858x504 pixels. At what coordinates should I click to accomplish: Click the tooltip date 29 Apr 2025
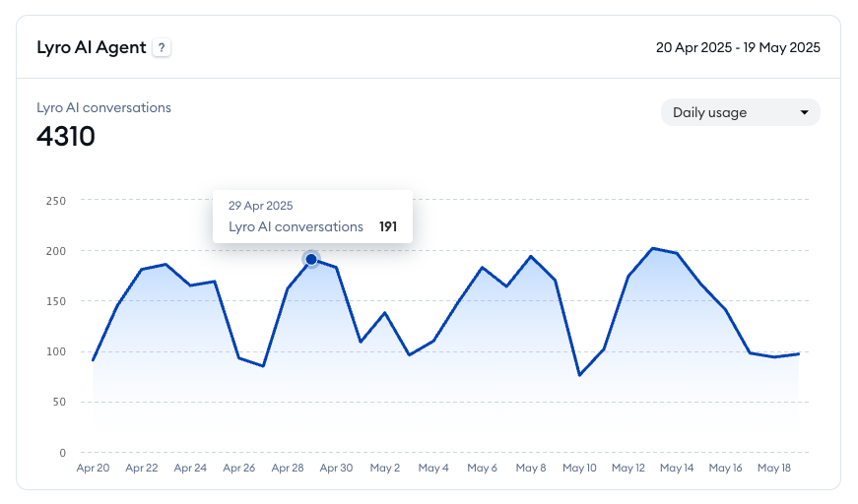point(260,206)
